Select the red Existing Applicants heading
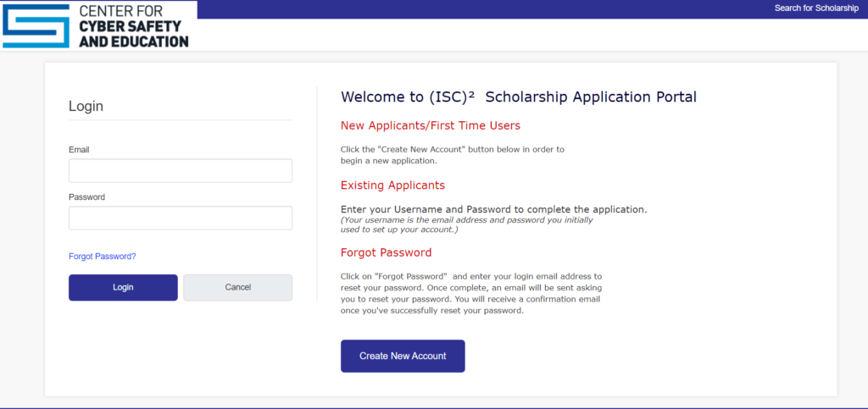 tap(393, 185)
